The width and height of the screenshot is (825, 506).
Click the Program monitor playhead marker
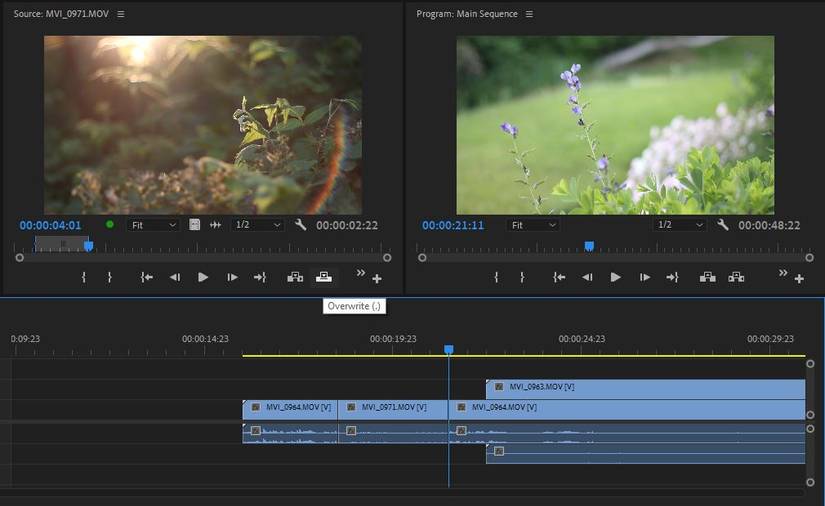pyautogui.click(x=589, y=246)
